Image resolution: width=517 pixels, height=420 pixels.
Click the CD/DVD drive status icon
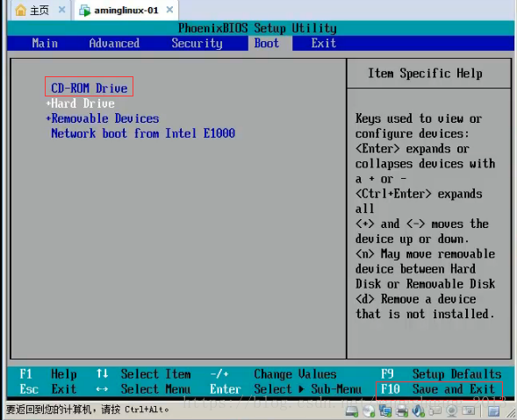click(x=369, y=410)
